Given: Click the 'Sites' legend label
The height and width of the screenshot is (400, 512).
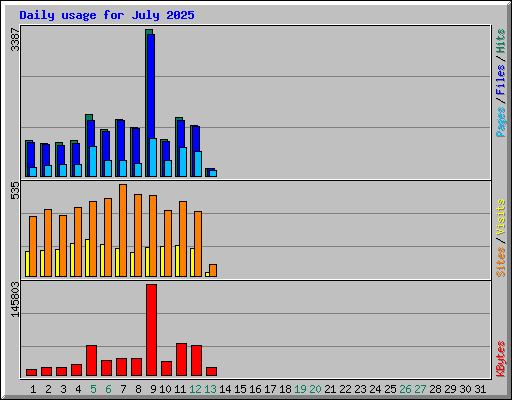Looking at the screenshot, I should 500,262.
